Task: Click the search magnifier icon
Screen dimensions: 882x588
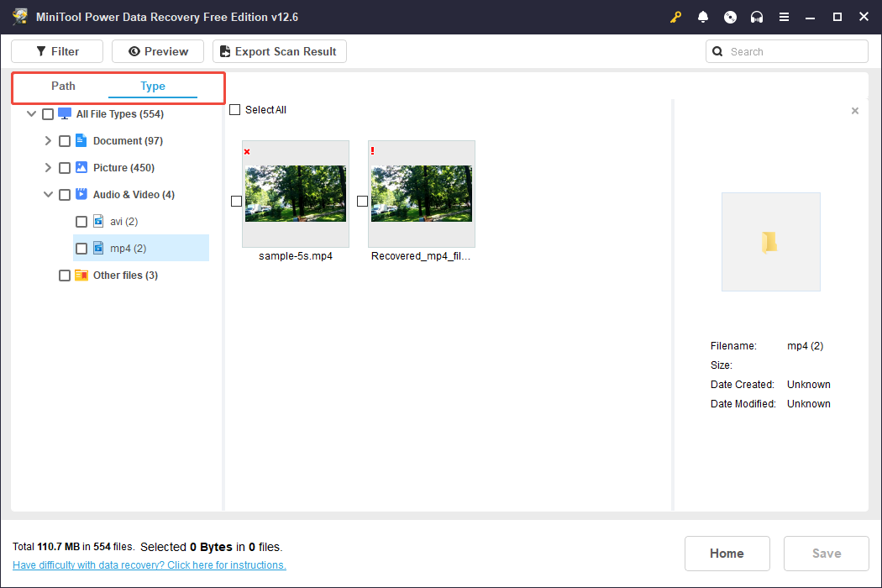Action: click(717, 51)
